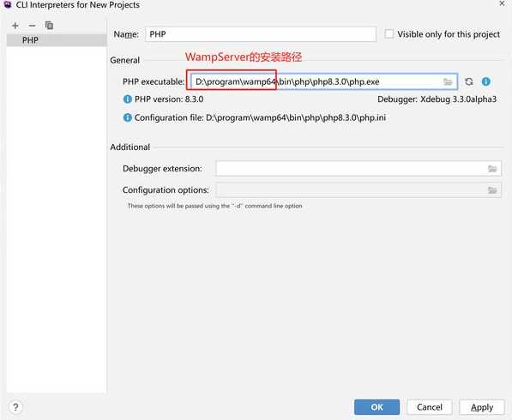Viewport: 512px width, 420px height.
Task: Browse for PHP executable folder icon
Action: point(448,81)
